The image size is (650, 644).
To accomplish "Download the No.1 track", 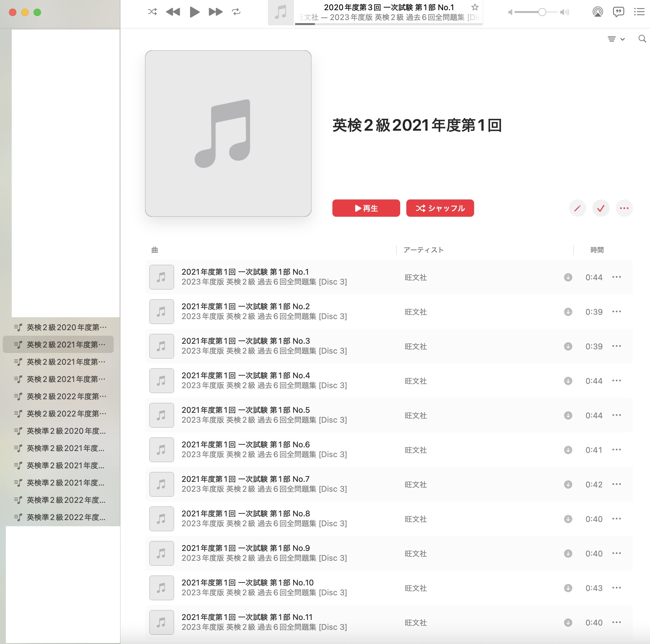I will coord(568,277).
